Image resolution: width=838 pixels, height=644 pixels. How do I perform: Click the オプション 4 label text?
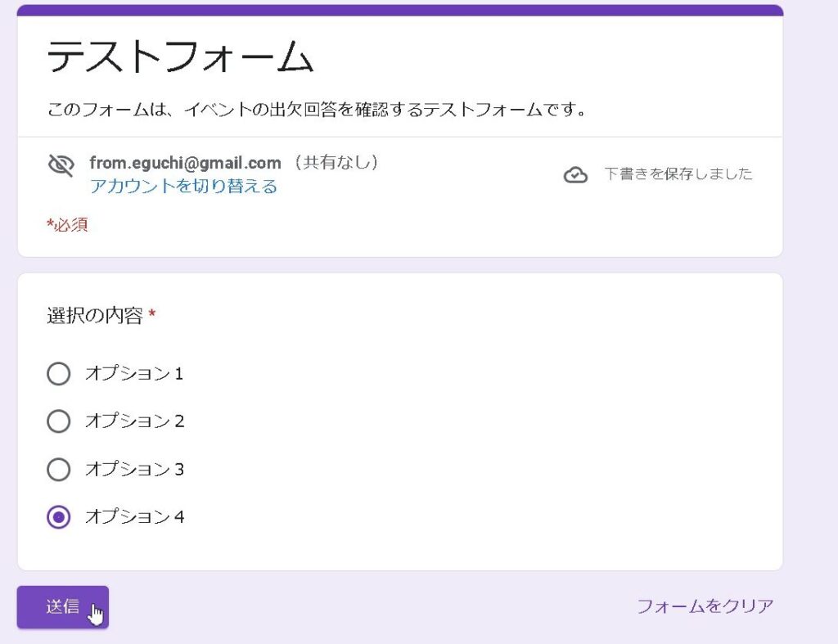(134, 517)
